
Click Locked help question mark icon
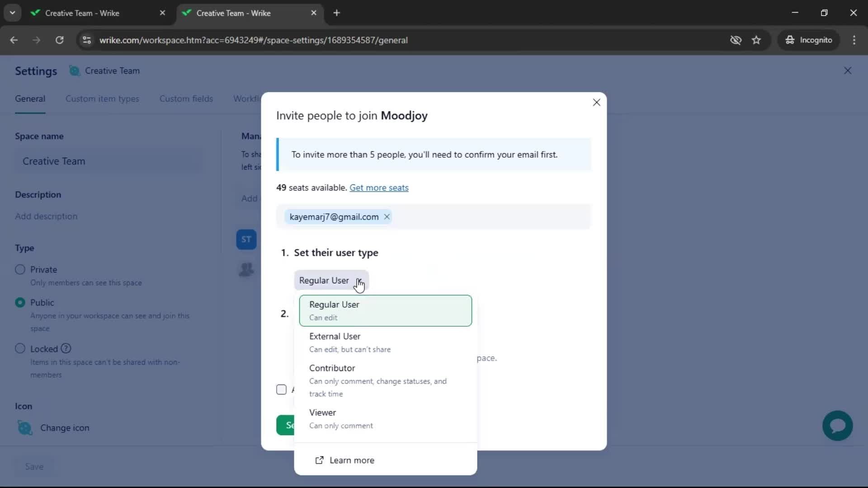[x=66, y=349]
